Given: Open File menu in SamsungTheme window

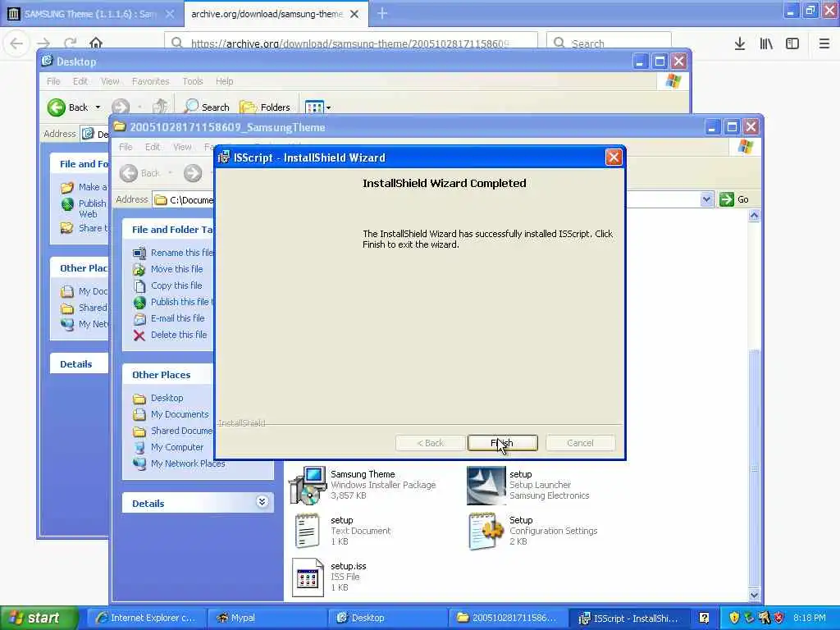Looking at the screenshot, I should [126, 147].
